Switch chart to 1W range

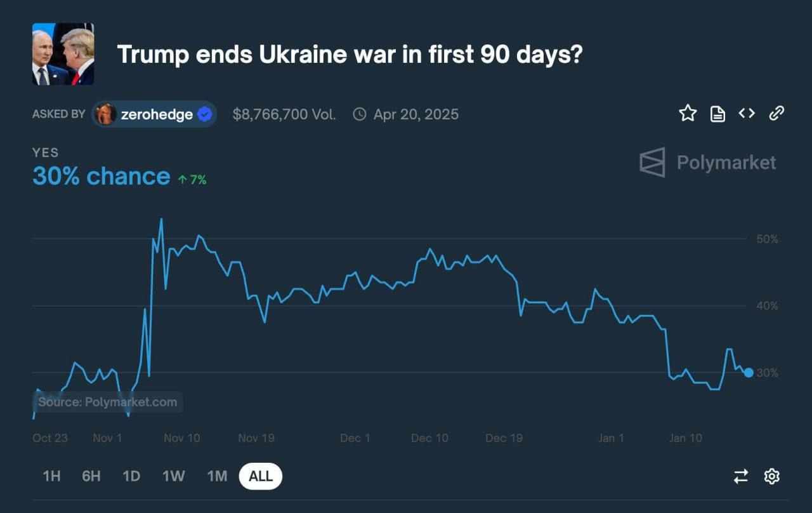(173, 476)
